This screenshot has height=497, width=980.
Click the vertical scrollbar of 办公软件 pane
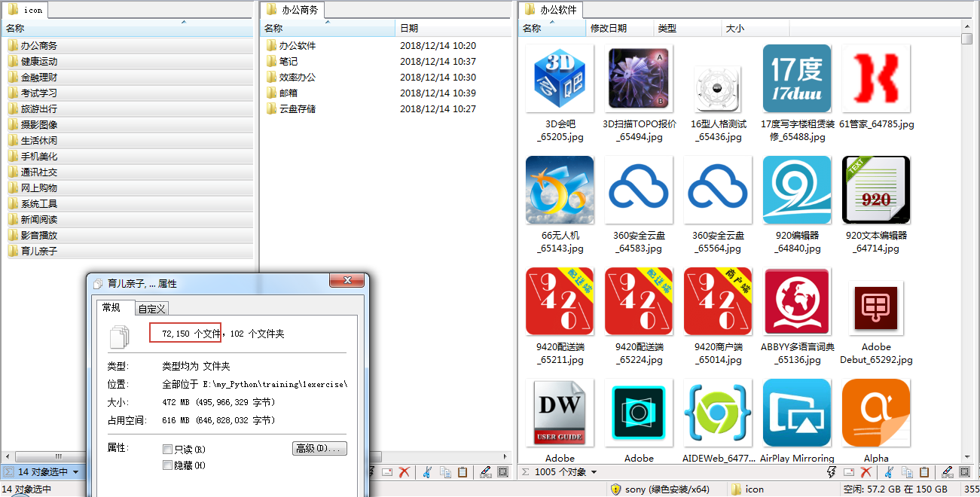(x=967, y=241)
